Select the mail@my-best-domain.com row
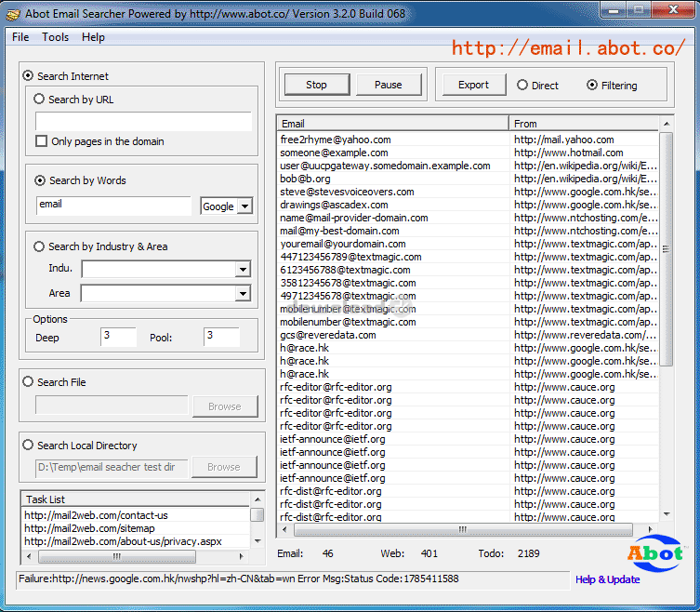The height and width of the screenshot is (612, 700). point(468,231)
